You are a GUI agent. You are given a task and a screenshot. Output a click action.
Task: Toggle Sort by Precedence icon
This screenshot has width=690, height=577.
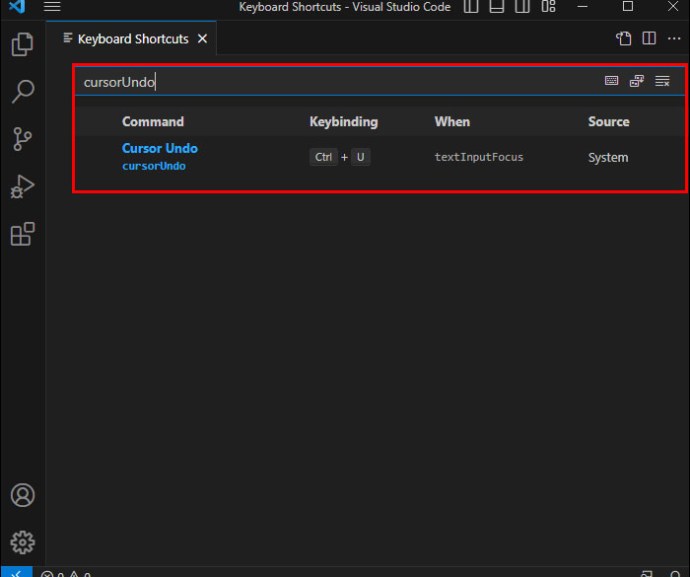(637, 81)
